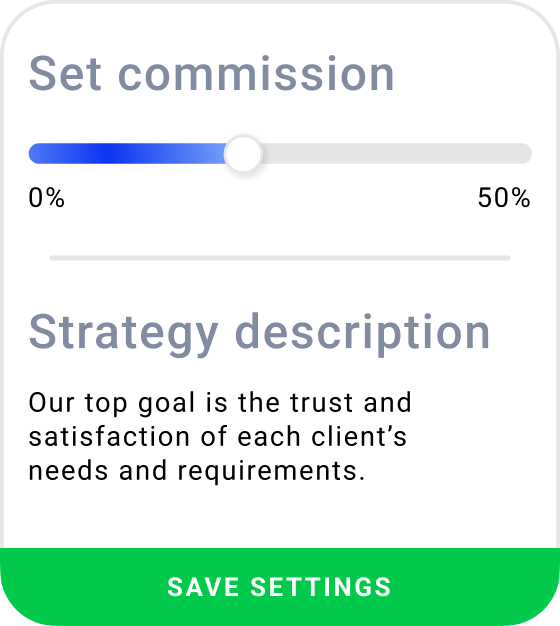The height and width of the screenshot is (626, 560).
Task: Click the phrase 'Our top goal'
Action: point(112,403)
